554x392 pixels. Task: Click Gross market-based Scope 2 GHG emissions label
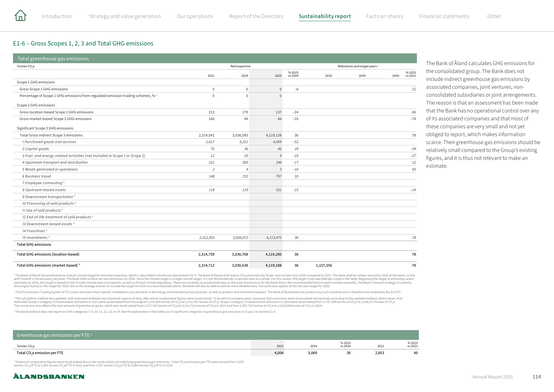tap(56, 119)
